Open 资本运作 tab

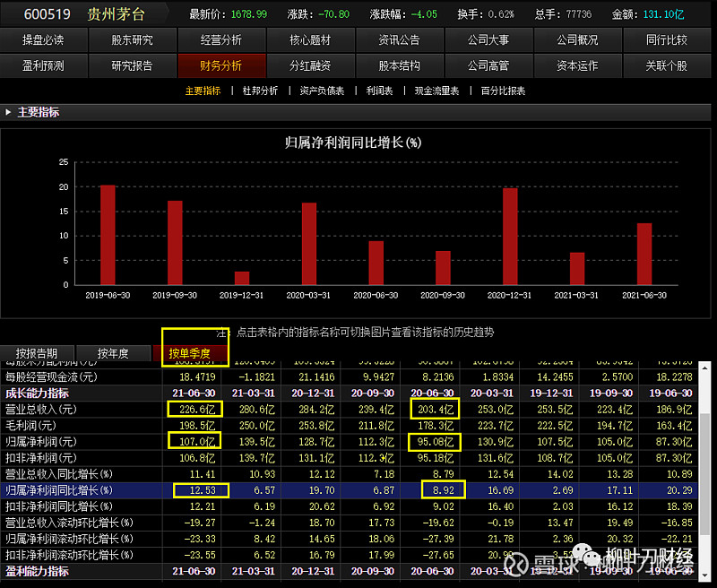[x=577, y=65]
